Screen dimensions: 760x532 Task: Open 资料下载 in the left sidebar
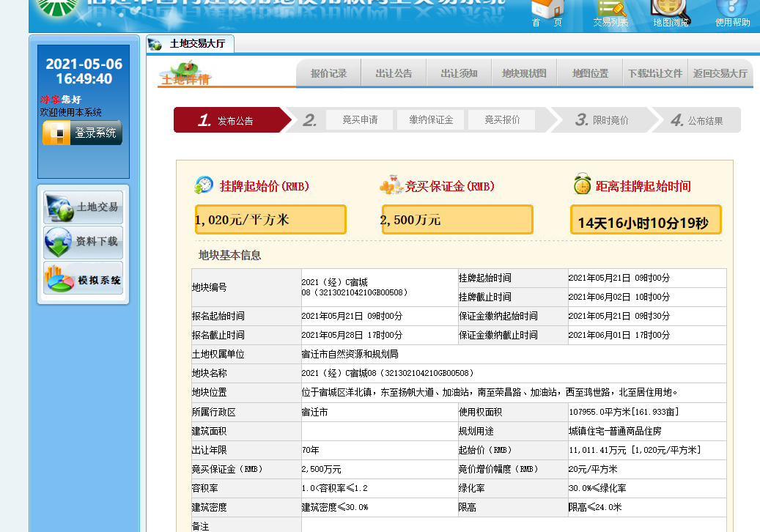coord(83,242)
